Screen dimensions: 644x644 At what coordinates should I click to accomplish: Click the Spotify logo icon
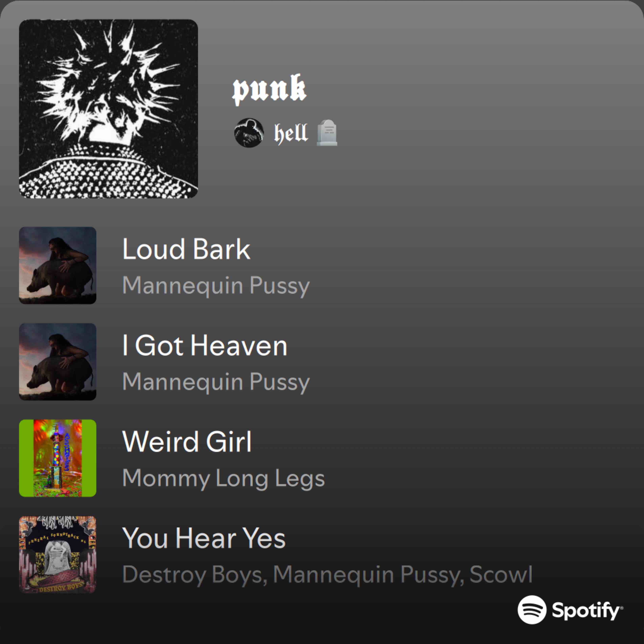click(532, 610)
